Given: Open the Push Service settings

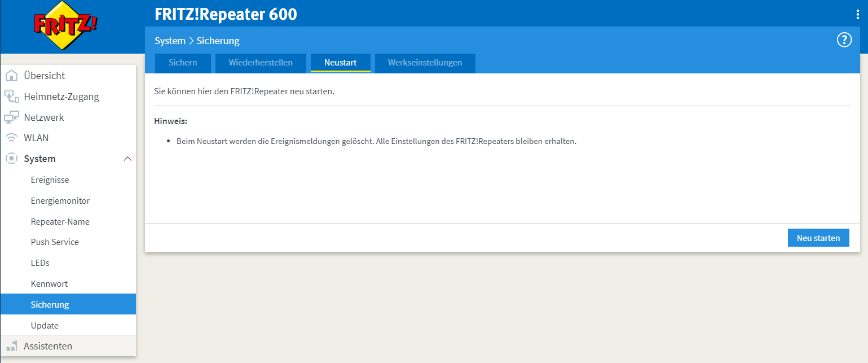Looking at the screenshot, I should [55, 242].
